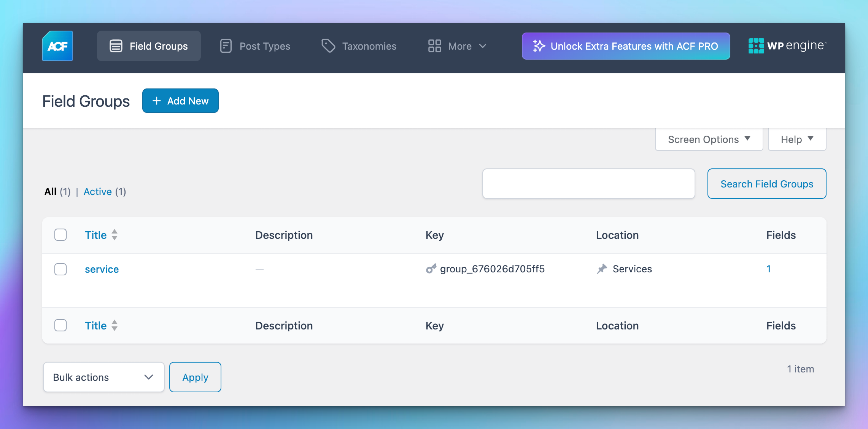The width and height of the screenshot is (868, 429).
Task: Sort by Title using the bottom footer arrows
Action: pyautogui.click(x=115, y=326)
